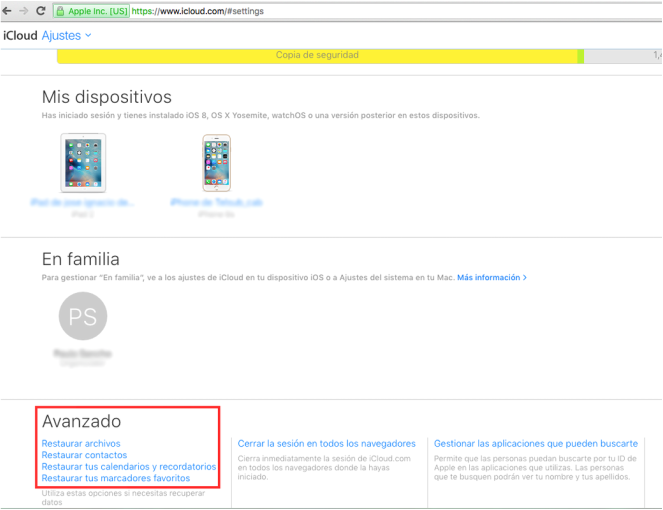Click the green segment of the storage bar

coord(581,56)
